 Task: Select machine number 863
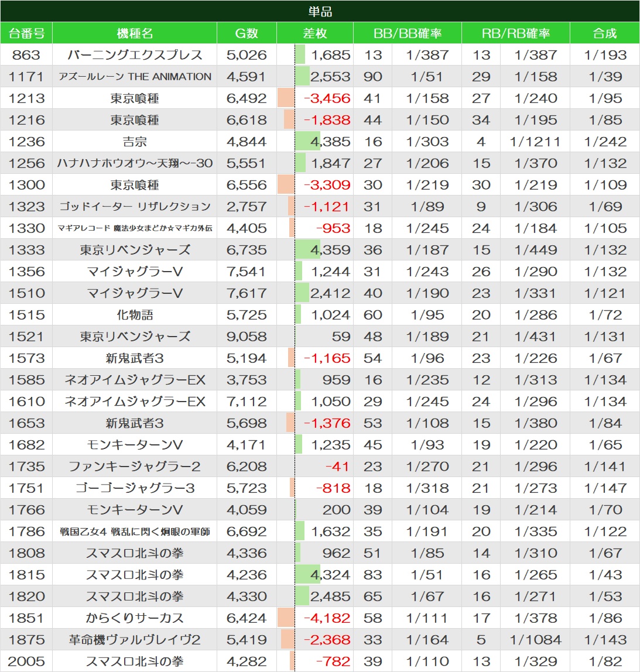pos(26,55)
